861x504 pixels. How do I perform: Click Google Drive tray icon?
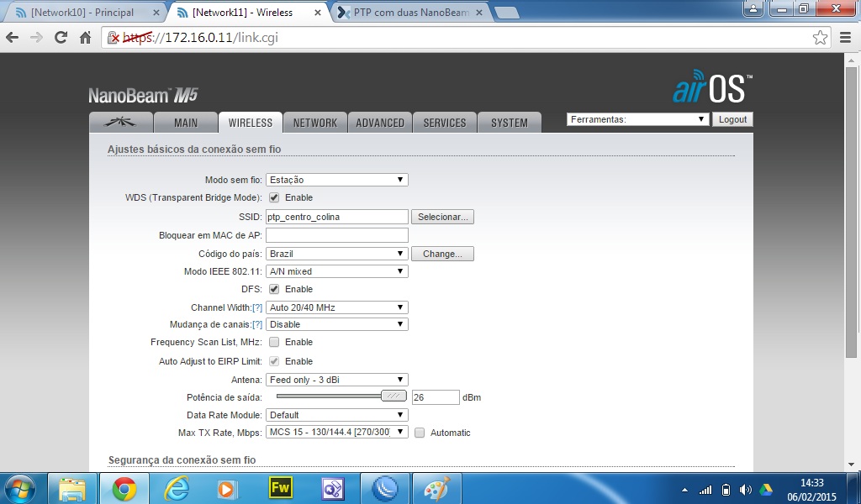(x=766, y=490)
